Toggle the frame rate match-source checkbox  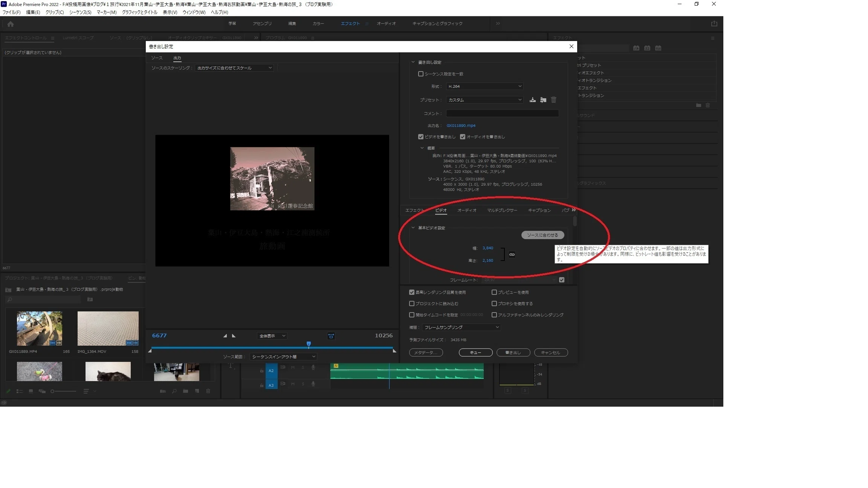tap(562, 280)
